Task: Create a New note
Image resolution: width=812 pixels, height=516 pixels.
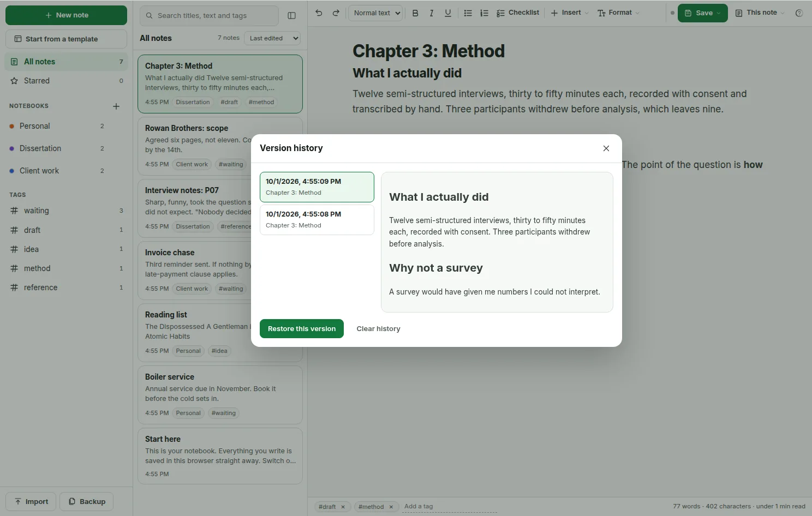Action: pyautogui.click(x=66, y=15)
